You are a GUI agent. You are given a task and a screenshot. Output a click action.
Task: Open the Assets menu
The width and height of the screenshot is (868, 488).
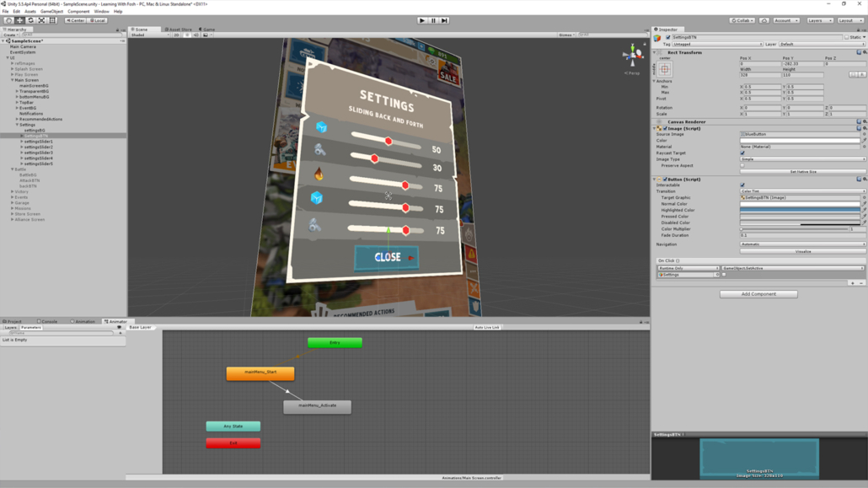click(29, 11)
